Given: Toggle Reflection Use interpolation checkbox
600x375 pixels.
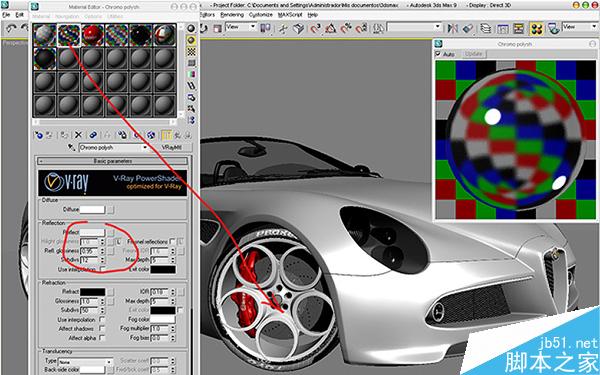Looking at the screenshot, I should (102, 269).
